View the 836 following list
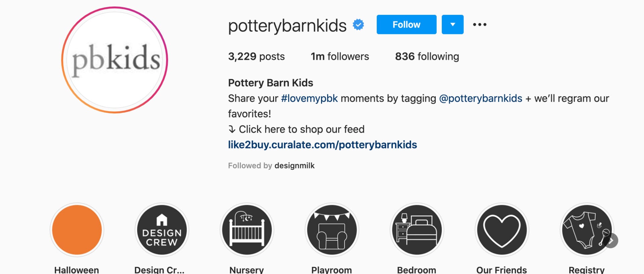 click(x=427, y=56)
